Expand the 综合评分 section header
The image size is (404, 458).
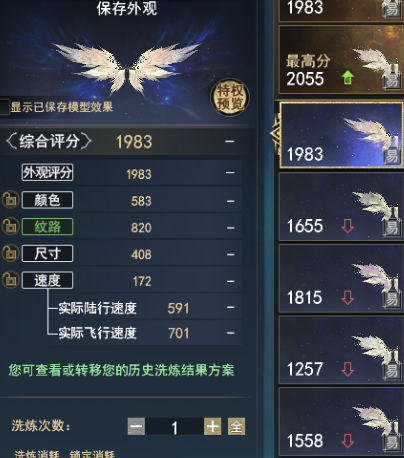coord(49,141)
